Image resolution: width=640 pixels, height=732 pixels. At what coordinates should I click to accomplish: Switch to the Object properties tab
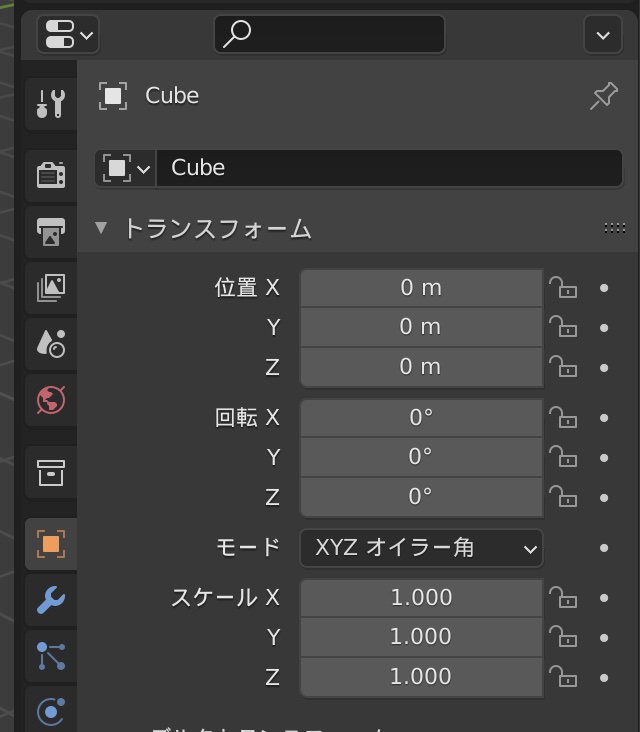50,544
